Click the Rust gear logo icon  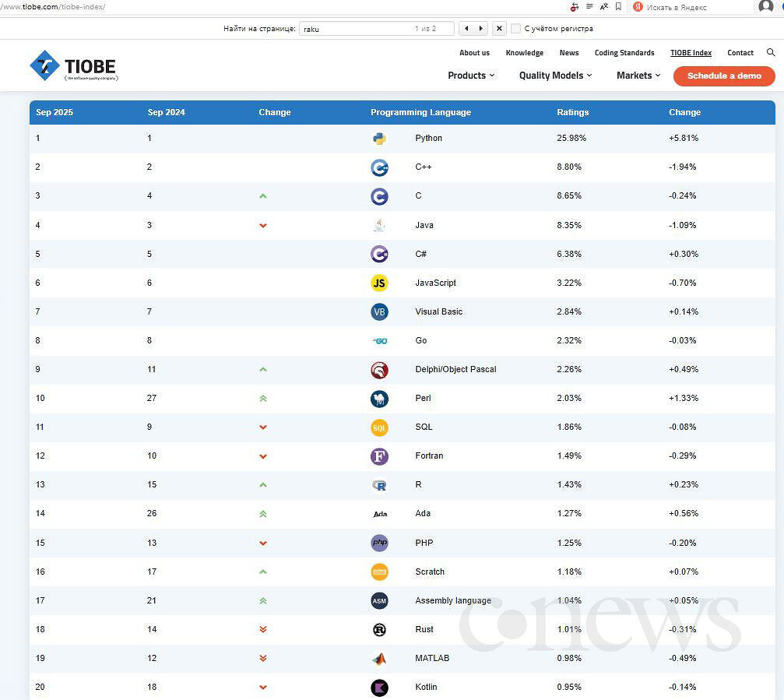pos(379,630)
